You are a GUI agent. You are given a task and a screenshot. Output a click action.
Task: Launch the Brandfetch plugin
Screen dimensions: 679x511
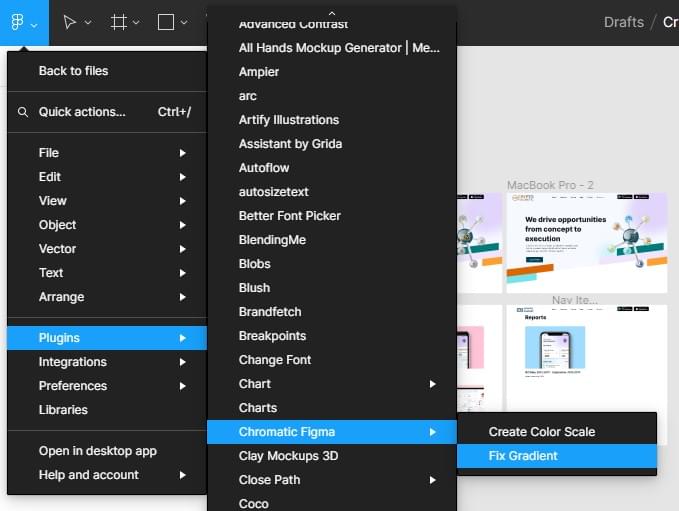click(x=270, y=312)
